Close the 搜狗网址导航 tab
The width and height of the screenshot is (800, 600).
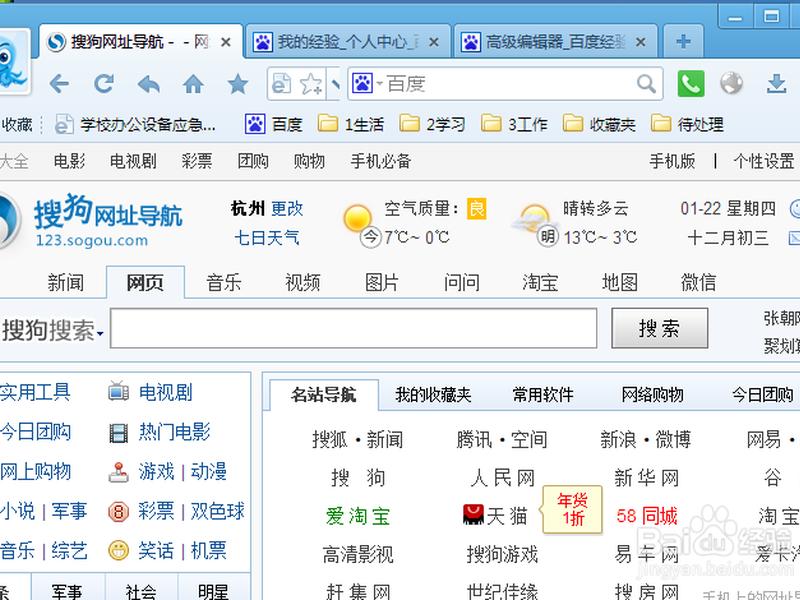[x=226, y=42]
